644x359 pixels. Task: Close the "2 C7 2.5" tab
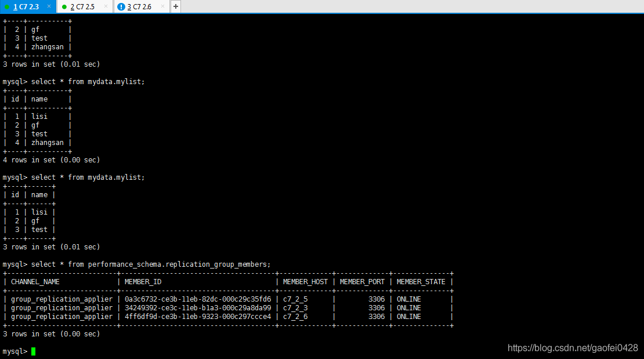(x=106, y=6)
